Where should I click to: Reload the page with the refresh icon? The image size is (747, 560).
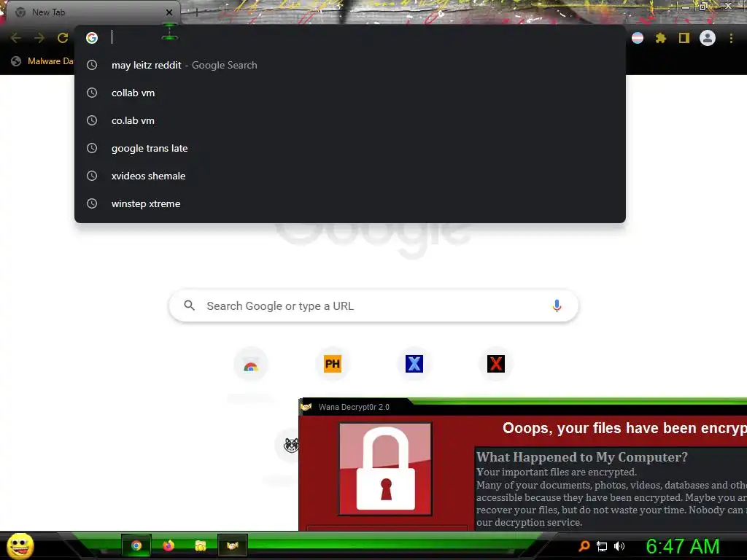[x=63, y=38]
